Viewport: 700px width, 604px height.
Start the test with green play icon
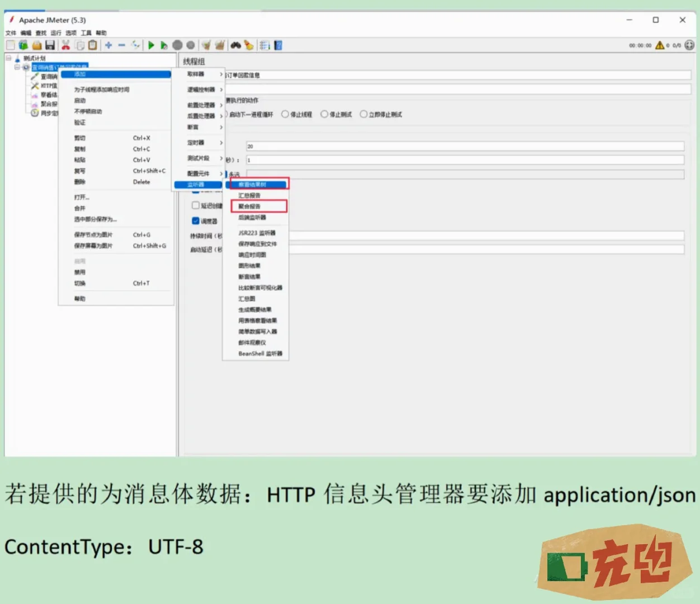(x=151, y=45)
